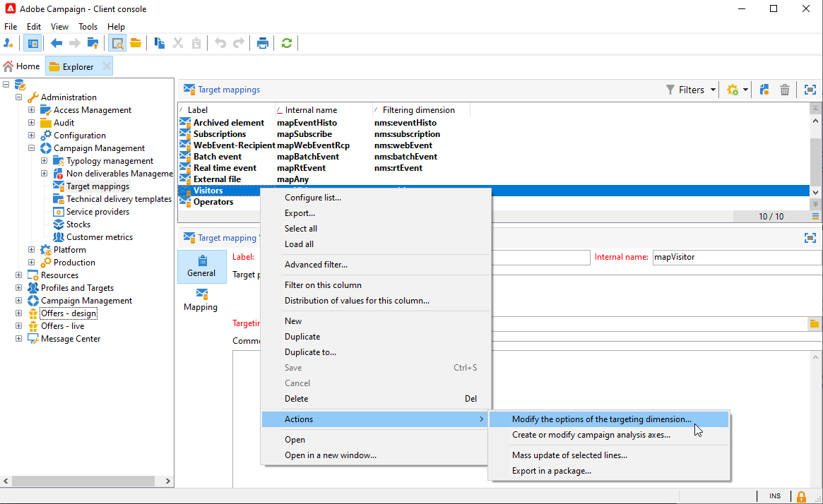Click Modify the options of the targeting dimension
Viewport: 823px width, 504px height.
609,419
